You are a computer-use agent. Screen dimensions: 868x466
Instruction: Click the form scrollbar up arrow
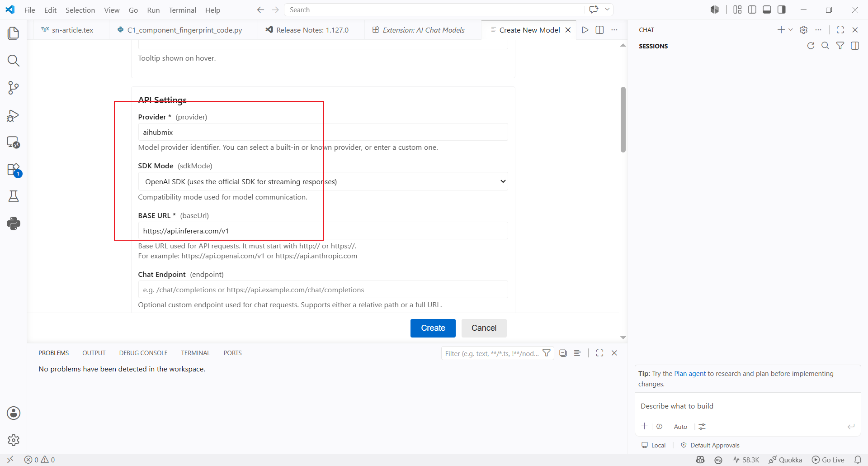(623, 45)
